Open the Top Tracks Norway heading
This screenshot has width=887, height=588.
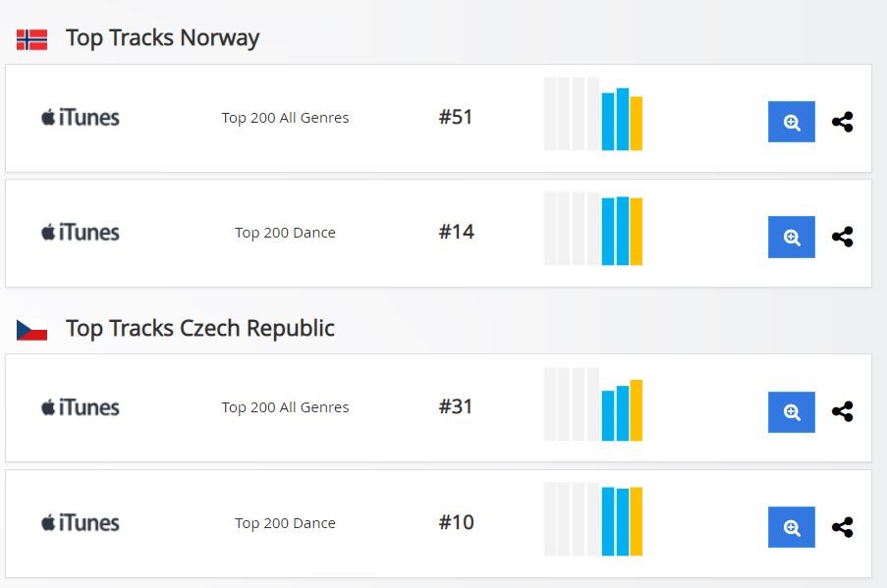pos(162,38)
